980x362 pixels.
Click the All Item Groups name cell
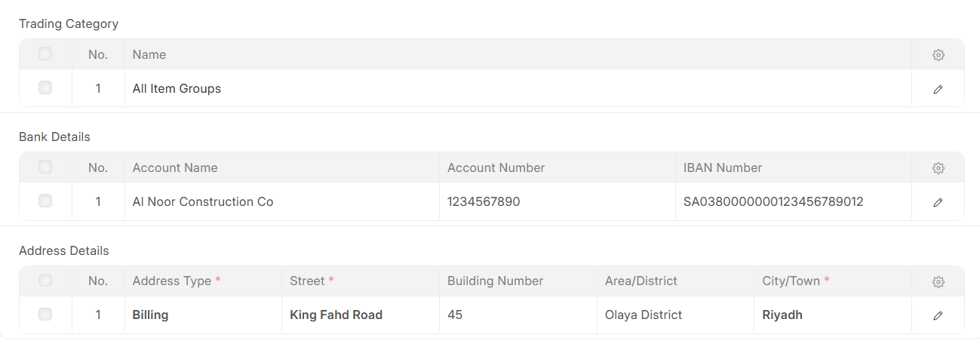(x=177, y=88)
